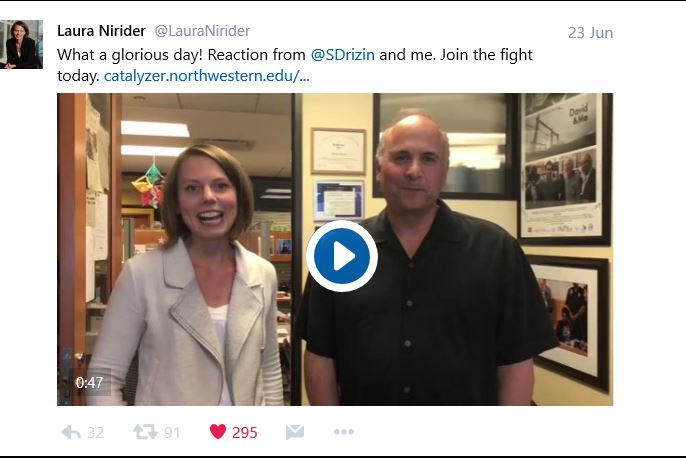The width and height of the screenshot is (686, 475).
Task: Play the embedded tweet video
Action: click(x=342, y=256)
